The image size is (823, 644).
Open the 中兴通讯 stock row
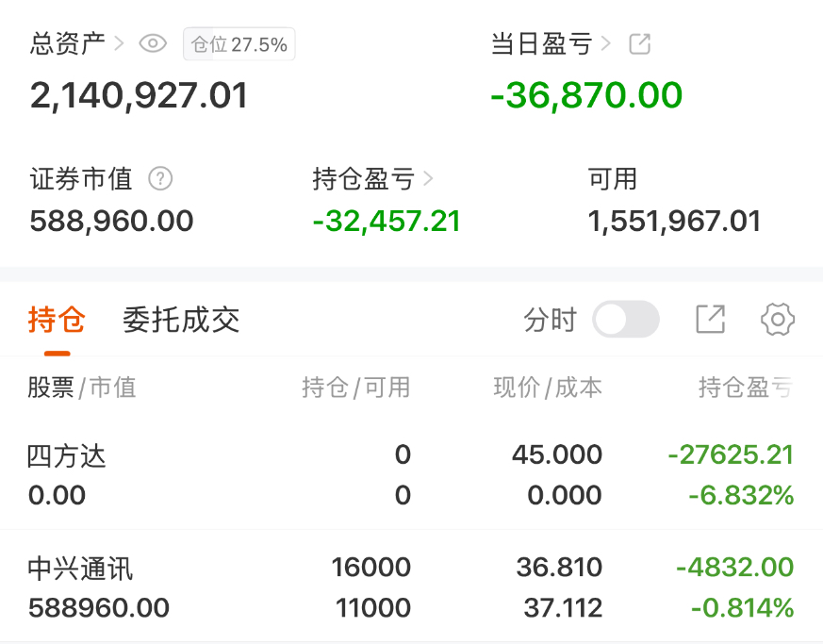411,586
